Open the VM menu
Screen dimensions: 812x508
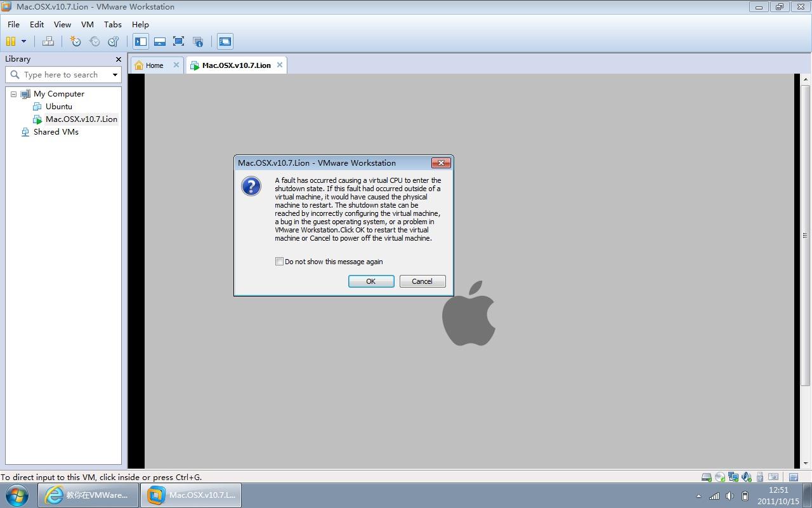point(88,24)
